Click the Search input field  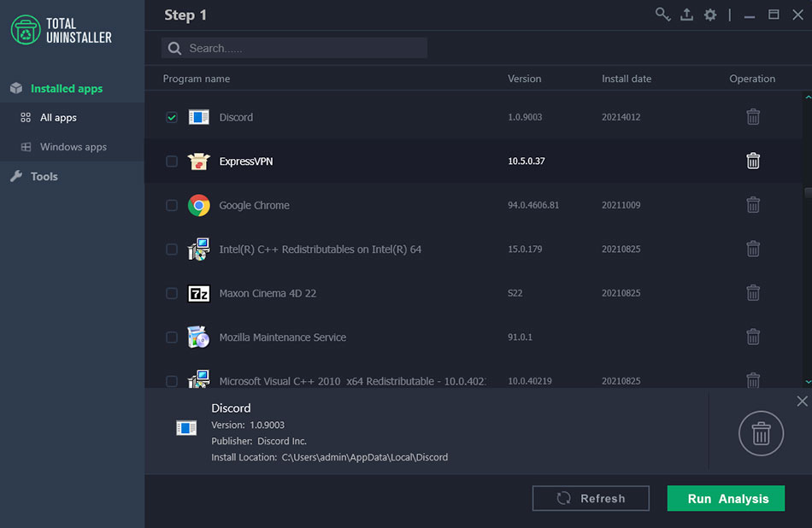[x=294, y=48]
